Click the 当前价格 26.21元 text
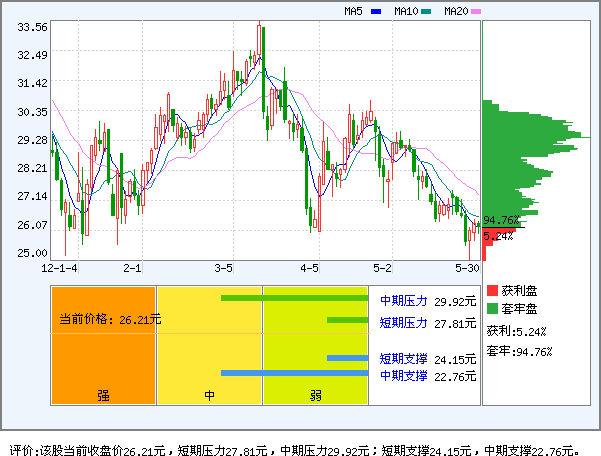This screenshot has width=601, height=456. (x=110, y=320)
